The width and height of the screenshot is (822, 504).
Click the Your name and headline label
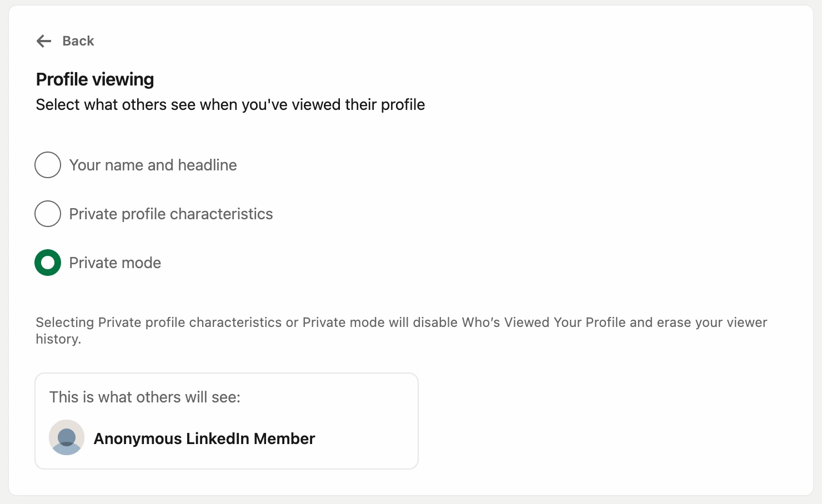pos(152,165)
